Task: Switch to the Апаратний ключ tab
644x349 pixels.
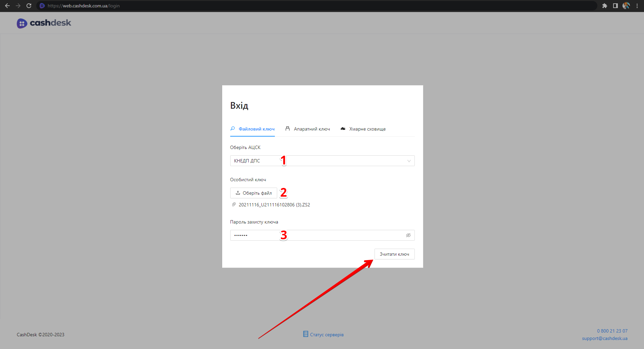Action: pos(308,129)
